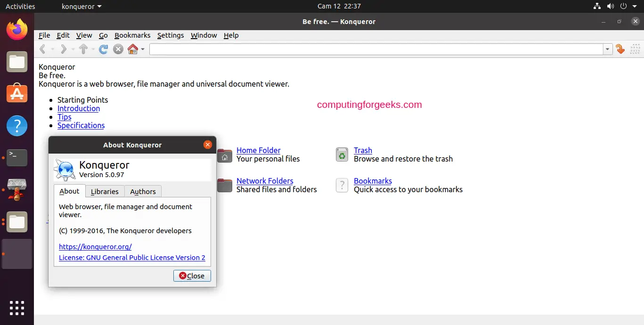Open the Trash recycle icon

[342, 154]
